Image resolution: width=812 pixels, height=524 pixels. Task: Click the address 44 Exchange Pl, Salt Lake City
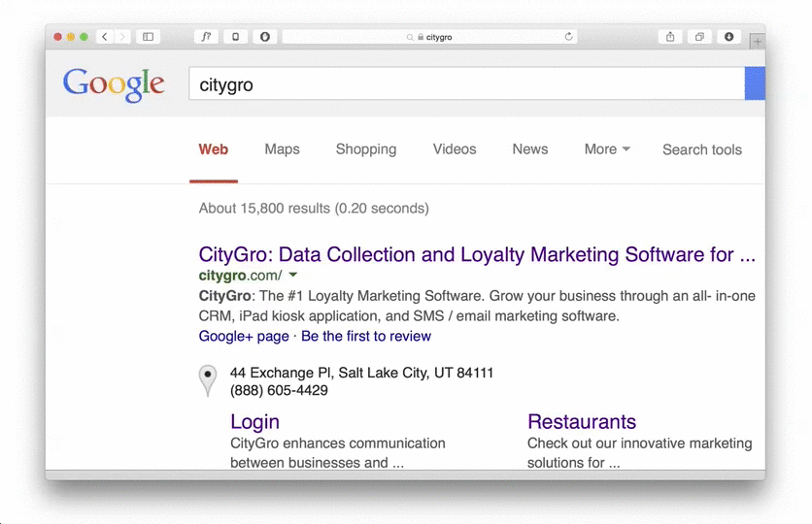361,373
